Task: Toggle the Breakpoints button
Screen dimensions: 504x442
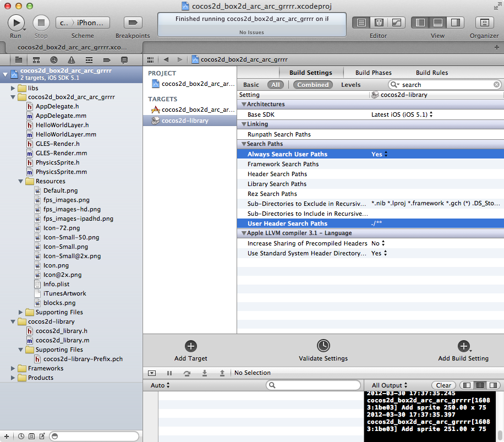Action: 133,23
